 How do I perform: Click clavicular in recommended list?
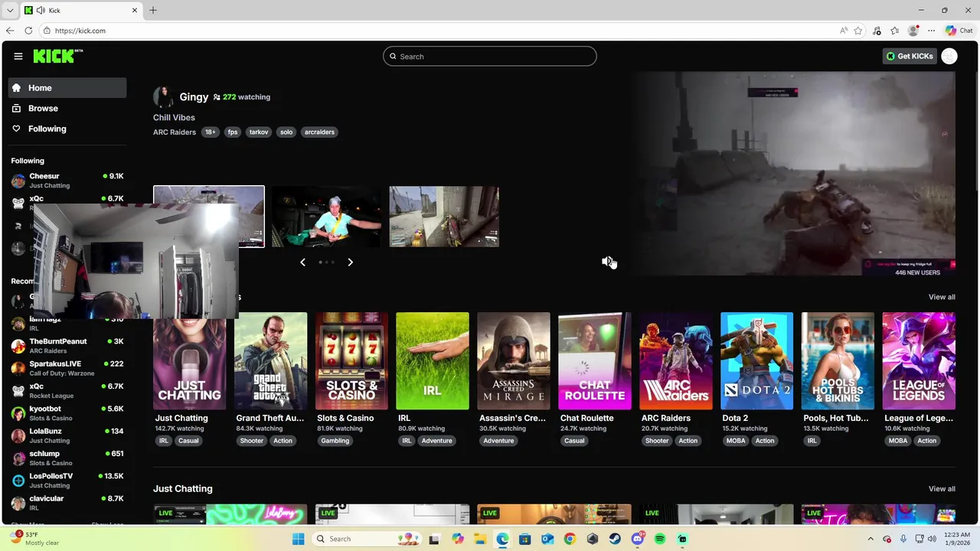[x=67, y=503]
